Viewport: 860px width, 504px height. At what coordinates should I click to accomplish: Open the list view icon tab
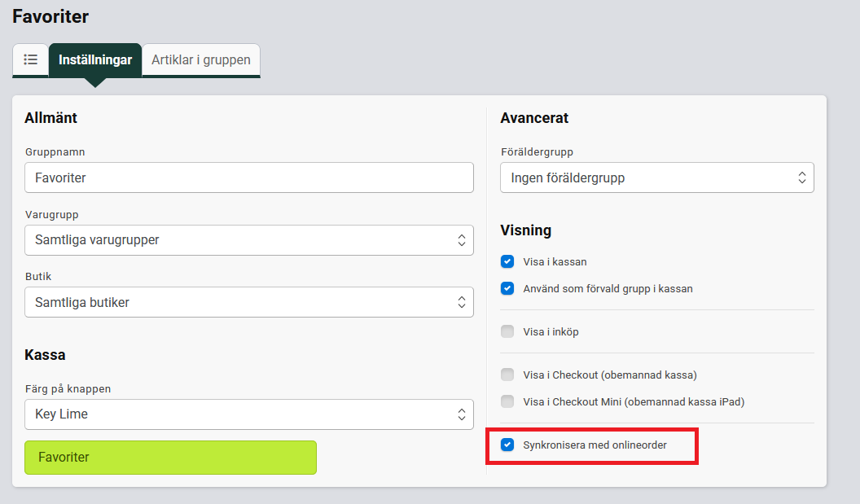[x=31, y=59]
